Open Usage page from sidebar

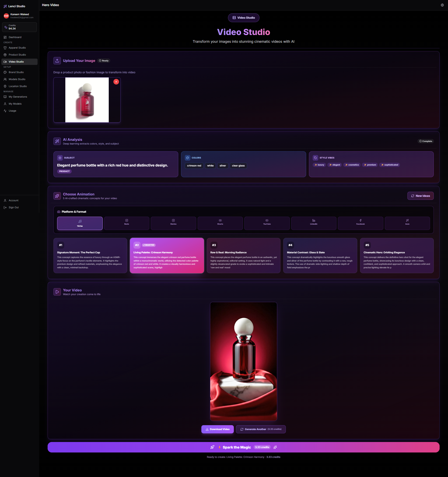tap(12, 111)
